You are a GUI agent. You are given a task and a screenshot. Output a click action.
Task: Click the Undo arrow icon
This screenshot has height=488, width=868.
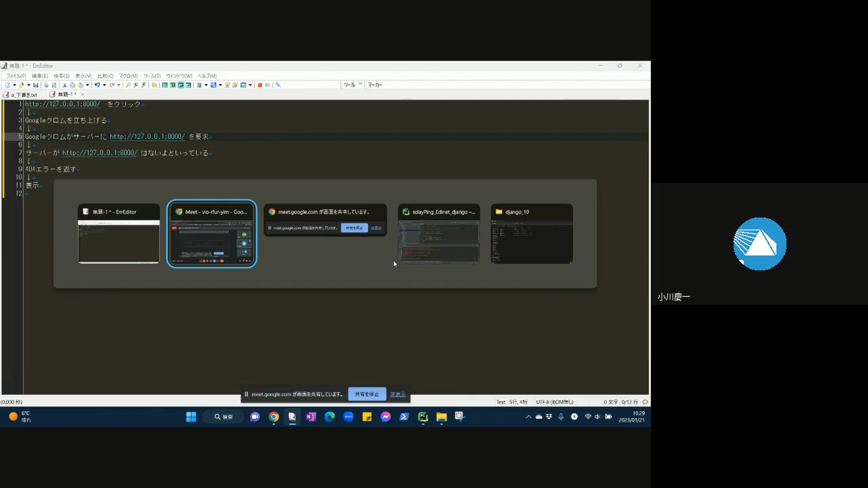pos(97,85)
